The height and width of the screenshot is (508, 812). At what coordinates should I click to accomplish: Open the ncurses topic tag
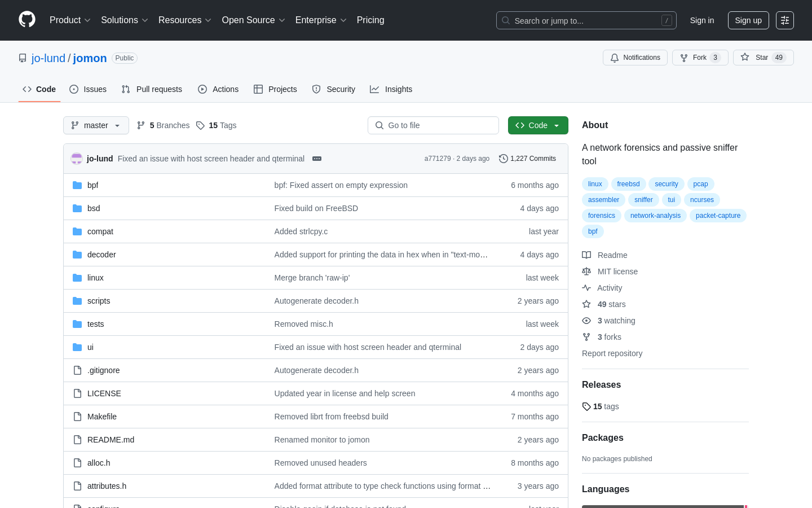[x=702, y=200]
